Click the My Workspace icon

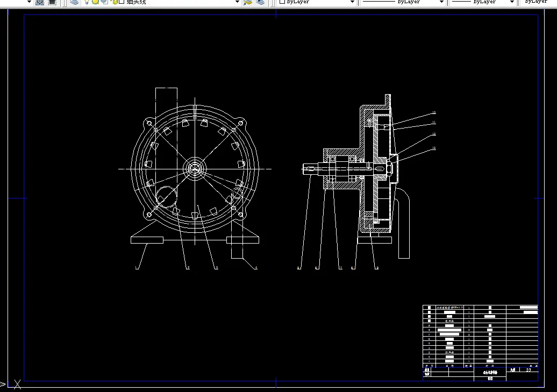pos(52,2)
